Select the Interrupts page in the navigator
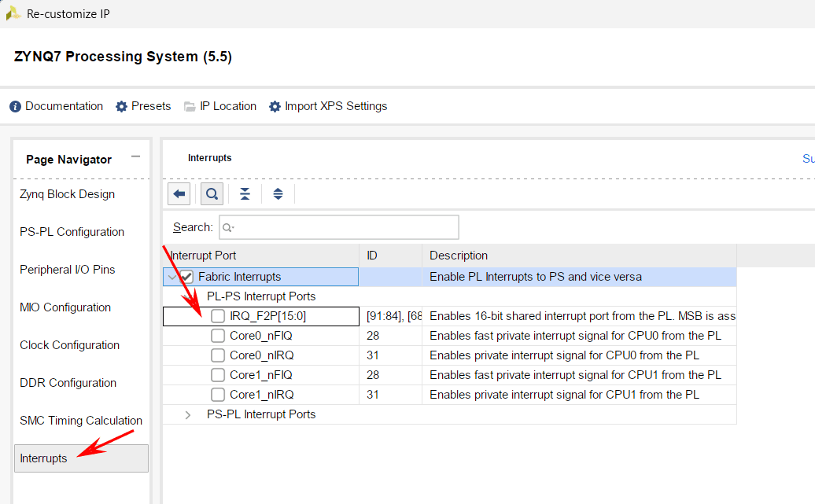The height and width of the screenshot is (504, 815). pos(81,458)
